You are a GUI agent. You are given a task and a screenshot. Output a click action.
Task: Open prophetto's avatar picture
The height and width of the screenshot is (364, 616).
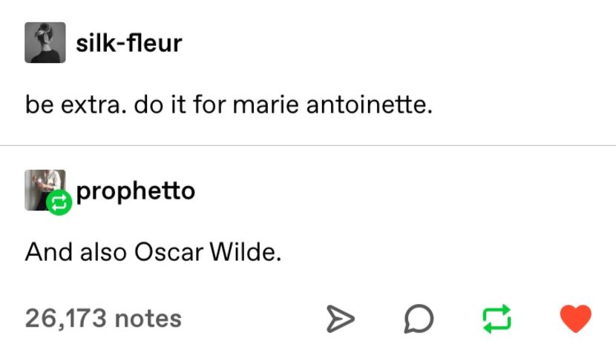click(45, 190)
